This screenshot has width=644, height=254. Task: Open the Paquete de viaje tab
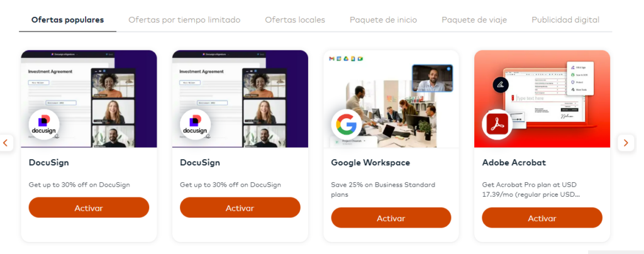[x=474, y=19]
